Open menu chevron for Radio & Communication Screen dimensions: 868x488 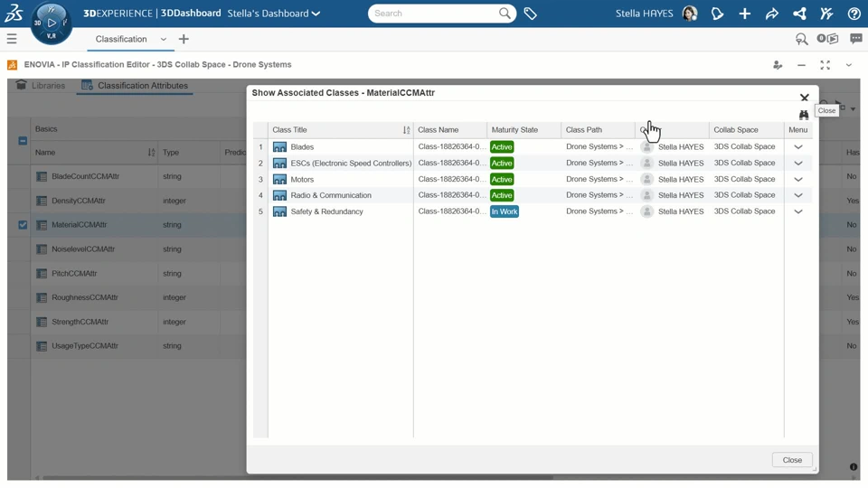pos(797,195)
